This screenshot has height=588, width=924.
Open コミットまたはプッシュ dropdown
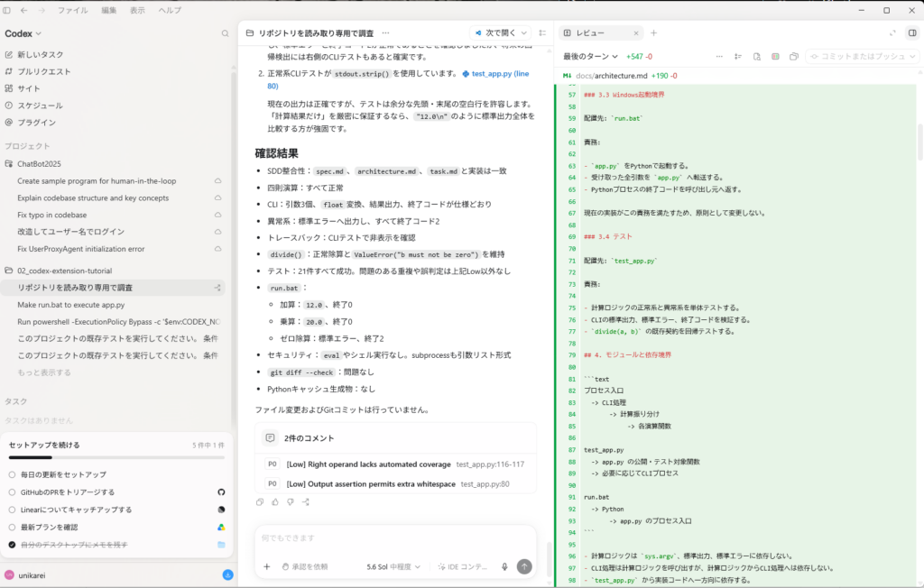click(862, 57)
